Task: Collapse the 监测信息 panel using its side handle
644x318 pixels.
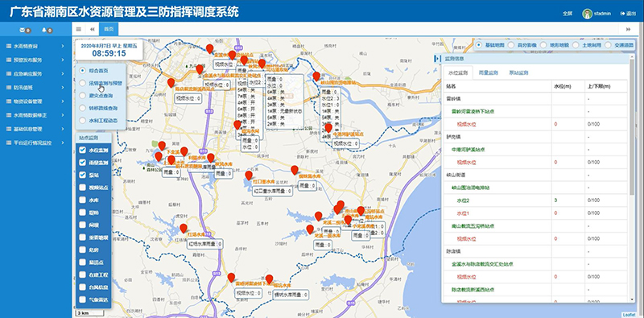Action: [436, 59]
